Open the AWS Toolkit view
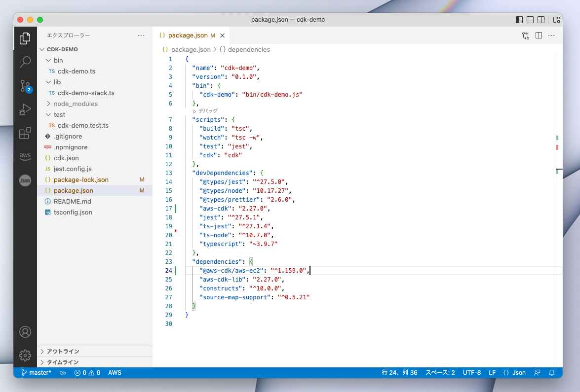This screenshot has width=580, height=392. click(x=25, y=156)
